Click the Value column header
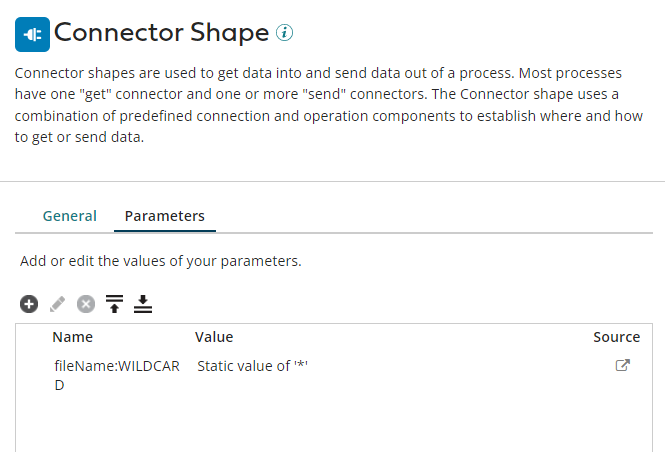This screenshot has height=452, width=665. pyautogui.click(x=214, y=337)
